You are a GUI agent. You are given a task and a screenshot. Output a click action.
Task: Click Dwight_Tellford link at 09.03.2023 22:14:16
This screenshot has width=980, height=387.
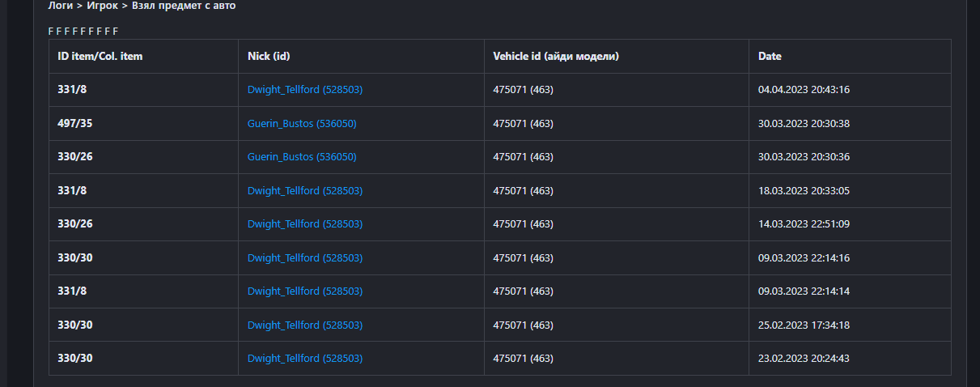[x=304, y=258]
